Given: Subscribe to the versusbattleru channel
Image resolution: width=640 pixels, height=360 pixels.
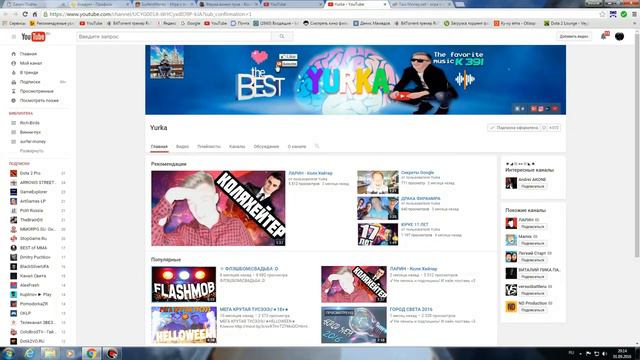Looking at the screenshot, I should [532, 293].
